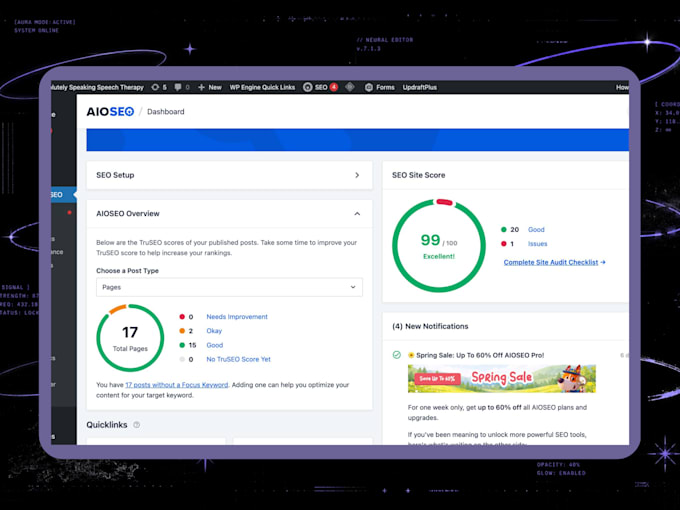The width and height of the screenshot is (680, 510).
Task: Click 17 posts without a Focus Keyword
Action: click(177, 385)
